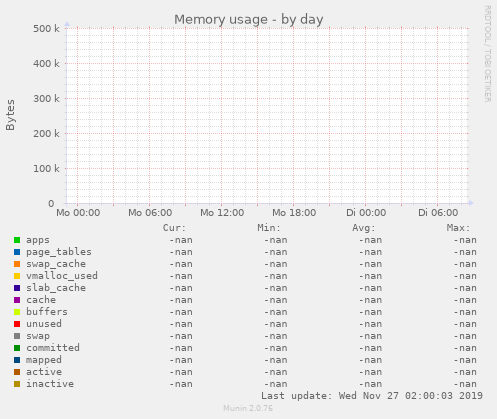Click the page_tables blue legend swatch
The width and height of the screenshot is (497, 419).
click(17, 252)
